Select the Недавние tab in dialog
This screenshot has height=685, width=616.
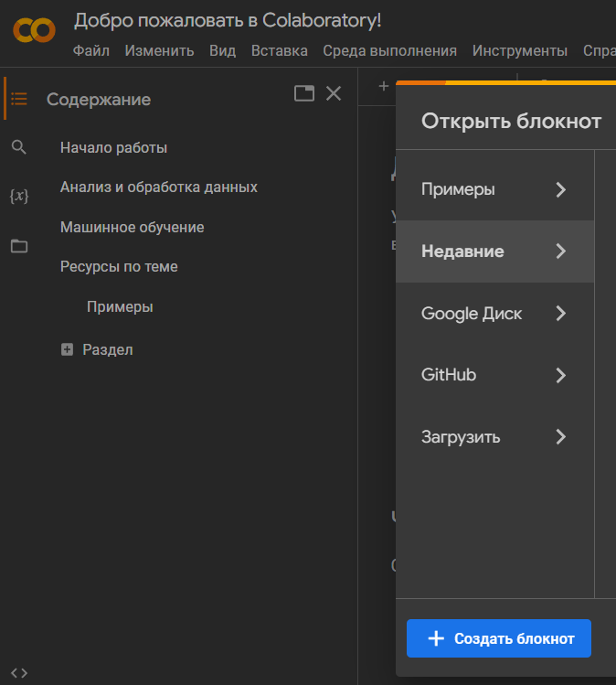click(495, 252)
